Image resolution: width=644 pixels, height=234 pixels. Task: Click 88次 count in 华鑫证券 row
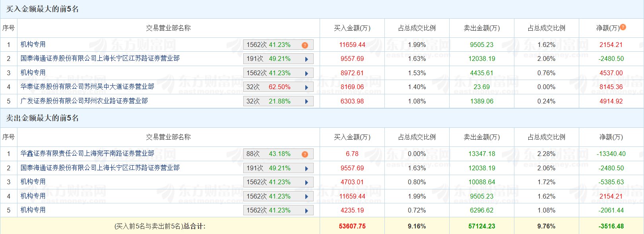click(x=253, y=154)
